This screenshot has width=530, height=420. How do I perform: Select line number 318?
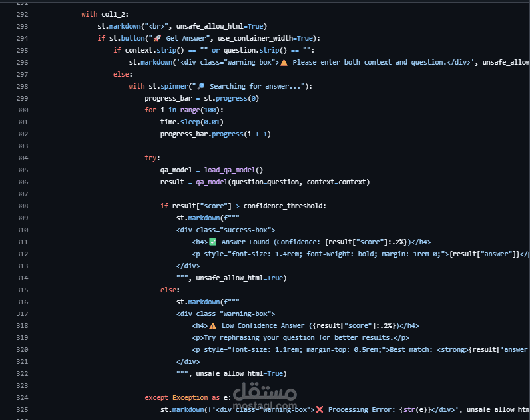pyautogui.click(x=23, y=326)
